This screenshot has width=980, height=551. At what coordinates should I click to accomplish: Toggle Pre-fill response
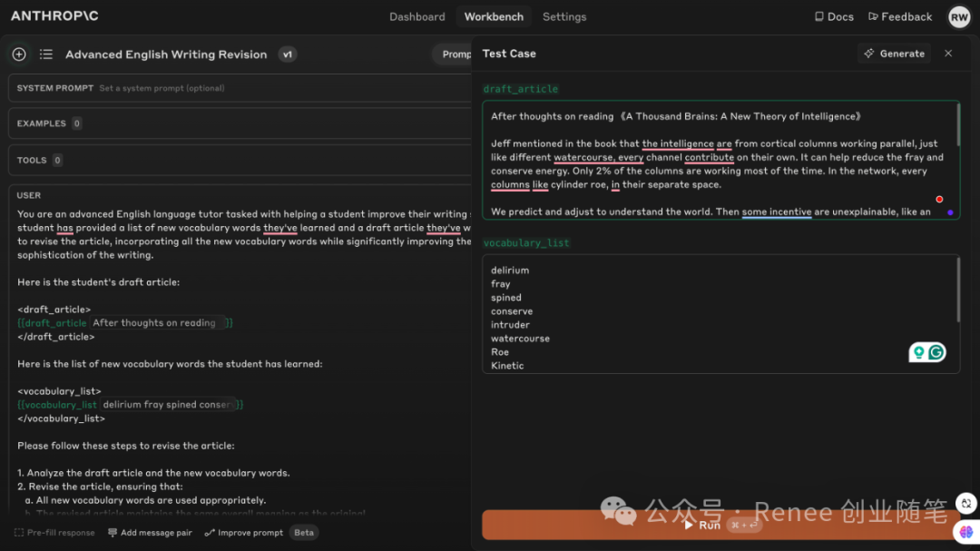click(55, 533)
